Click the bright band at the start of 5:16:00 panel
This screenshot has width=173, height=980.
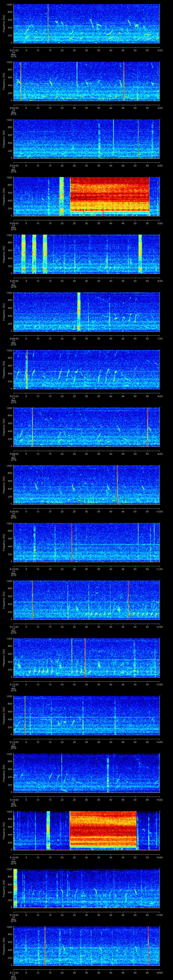15,889
